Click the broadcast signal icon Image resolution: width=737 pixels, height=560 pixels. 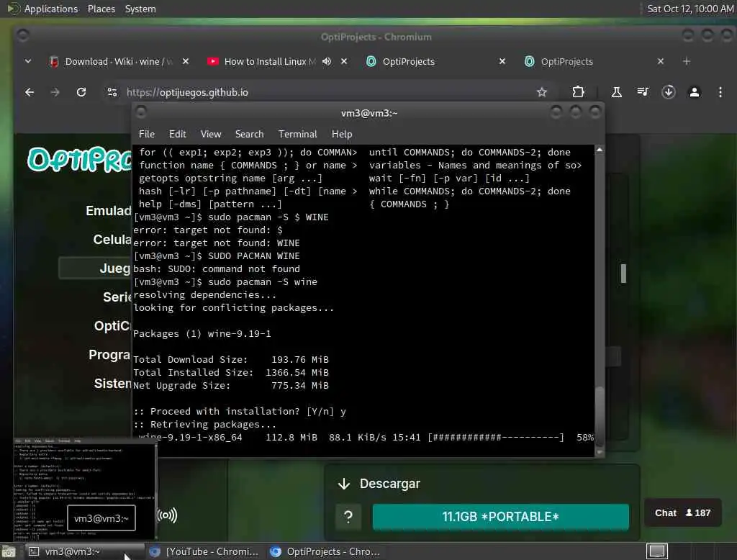pos(167,515)
